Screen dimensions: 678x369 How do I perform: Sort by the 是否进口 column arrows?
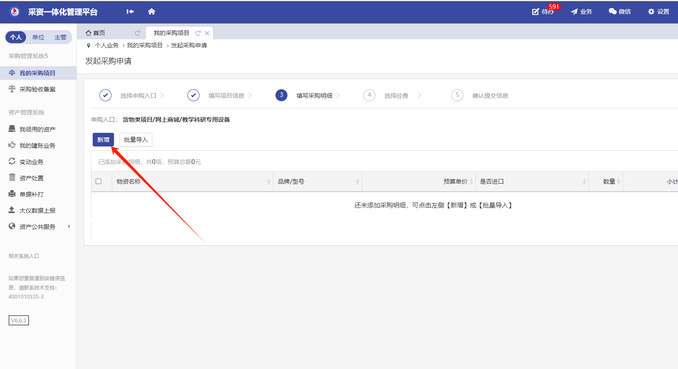pos(585,182)
